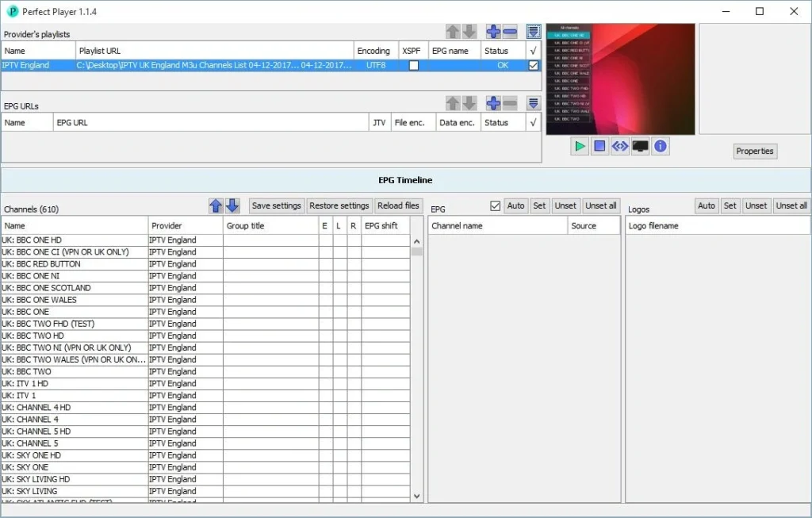Select channel UK: CHANNEL 4 HD
This screenshot has width=812, height=518.
point(75,408)
